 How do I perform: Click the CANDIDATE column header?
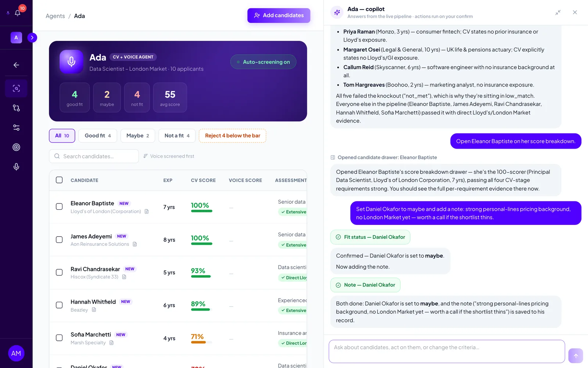(85, 180)
